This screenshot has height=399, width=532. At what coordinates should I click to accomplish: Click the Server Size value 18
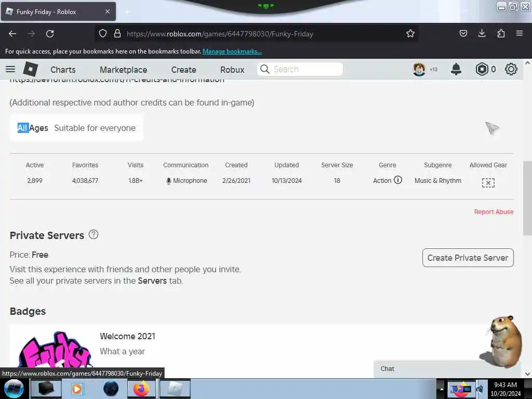pyautogui.click(x=337, y=180)
